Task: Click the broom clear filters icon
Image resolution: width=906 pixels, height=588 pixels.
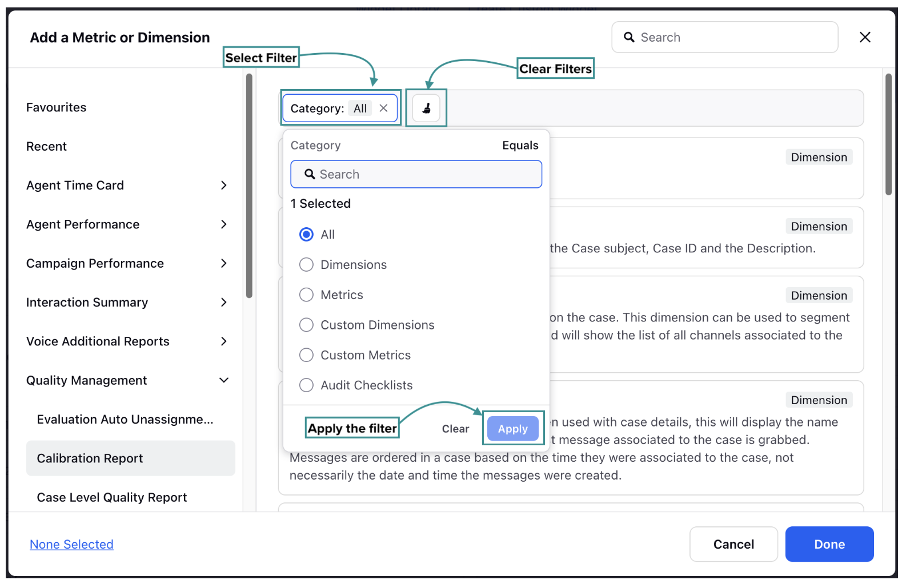Action: point(426,108)
